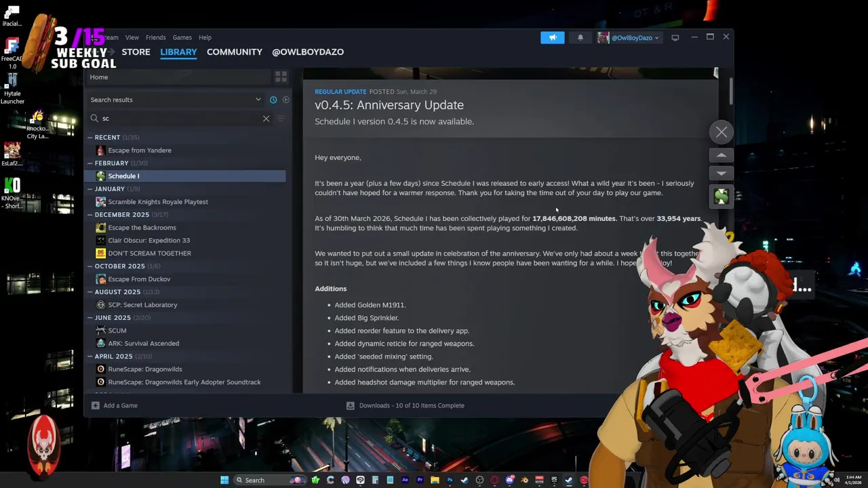Viewport: 868px width, 488px height.
Task: Open the @OWLBOYDAZO profile tab
Action: click(x=308, y=52)
